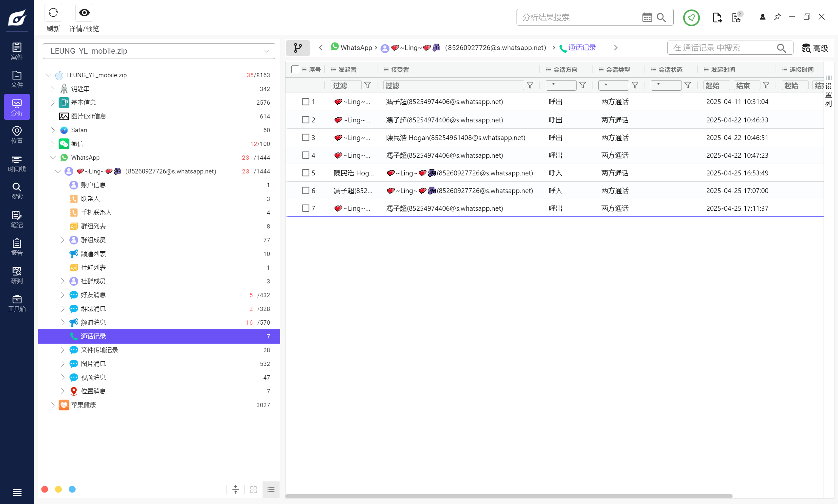Click the export file icon
838x504 pixels.
717,17
